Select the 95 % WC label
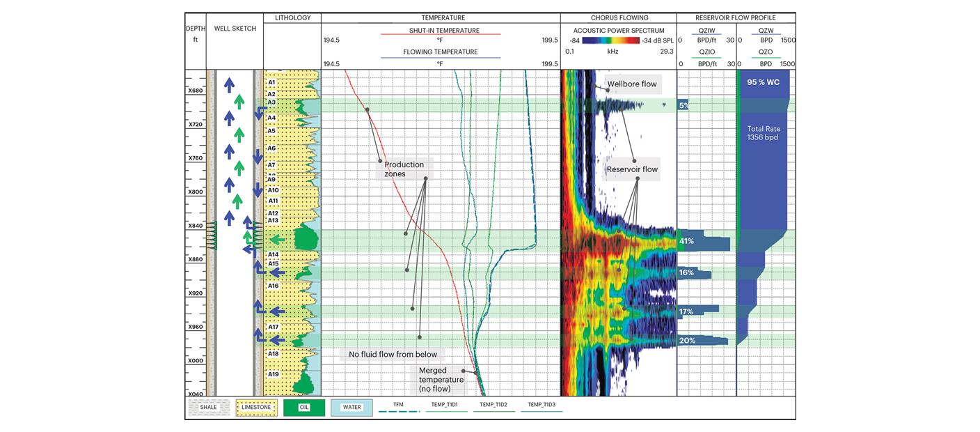Image resolution: width=980 pixels, height=432 pixels. [763, 82]
